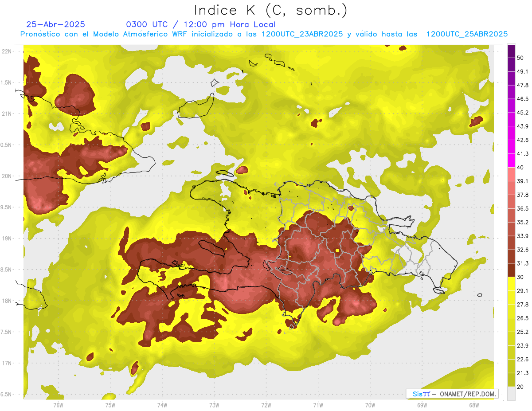Image resolution: width=532 pixels, height=411 pixels.
Task: Click the '20N' latitude label
Action: [7, 176]
